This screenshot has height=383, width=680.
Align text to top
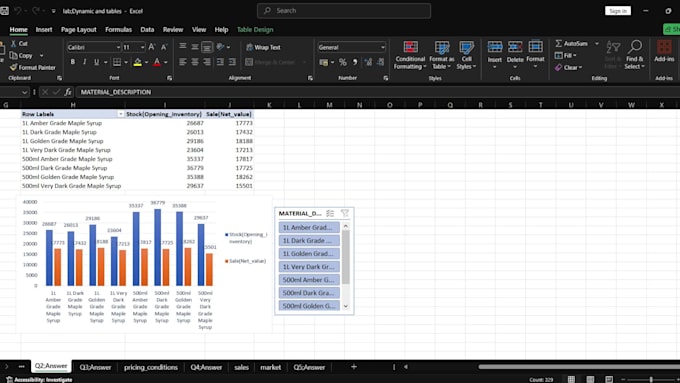183,47
